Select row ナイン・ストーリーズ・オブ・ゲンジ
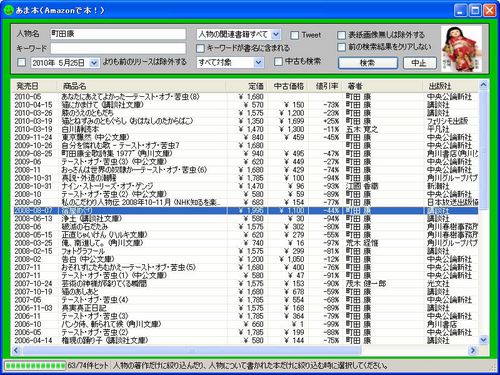The height and width of the screenshot is (375, 500). [246, 186]
